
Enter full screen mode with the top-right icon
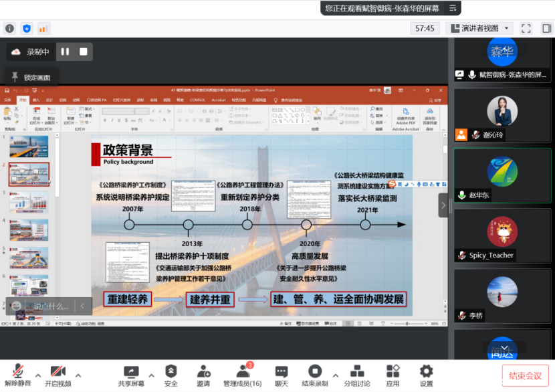tap(526, 28)
